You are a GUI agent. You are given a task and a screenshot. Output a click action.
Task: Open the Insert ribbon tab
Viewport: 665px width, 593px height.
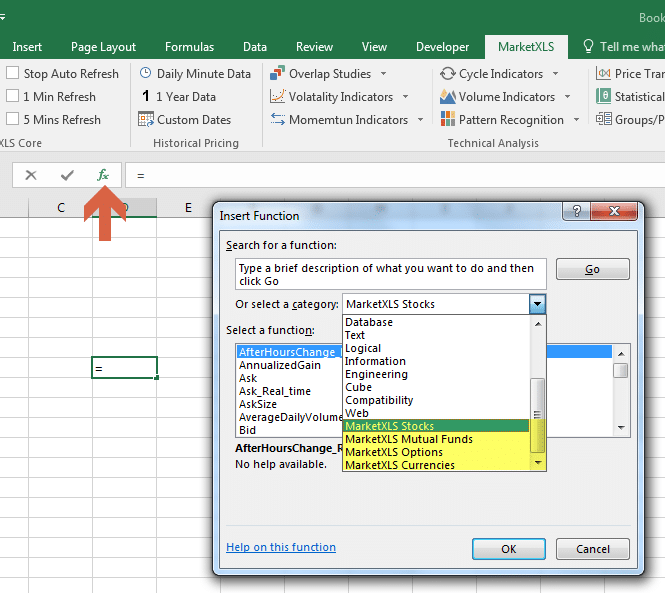point(27,47)
